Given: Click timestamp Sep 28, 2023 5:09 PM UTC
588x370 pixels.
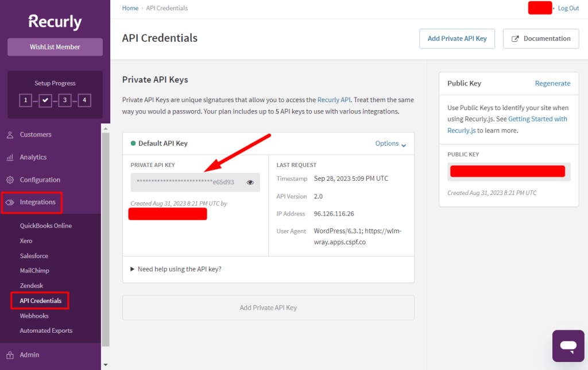Looking at the screenshot, I should (351, 178).
